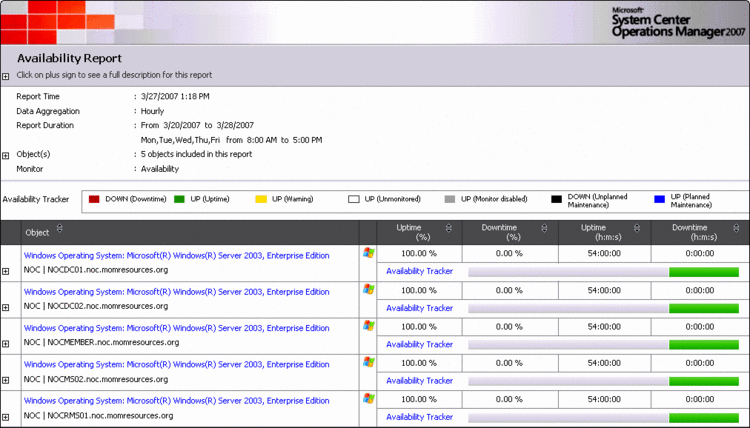
Task: Open the Availability Tracker link for NOCDC02
Action: click(419, 308)
